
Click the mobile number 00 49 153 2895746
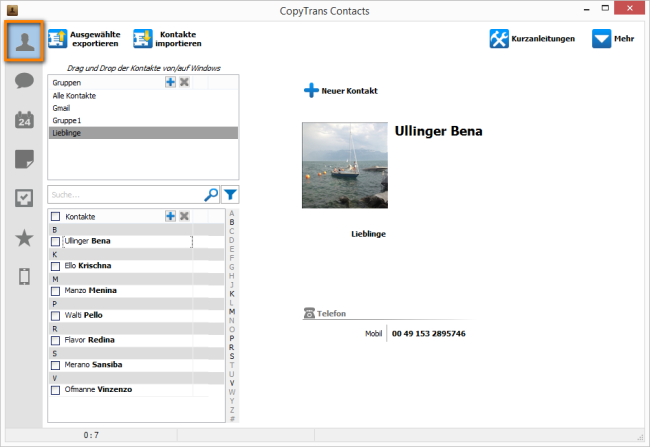tap(429, 334)
